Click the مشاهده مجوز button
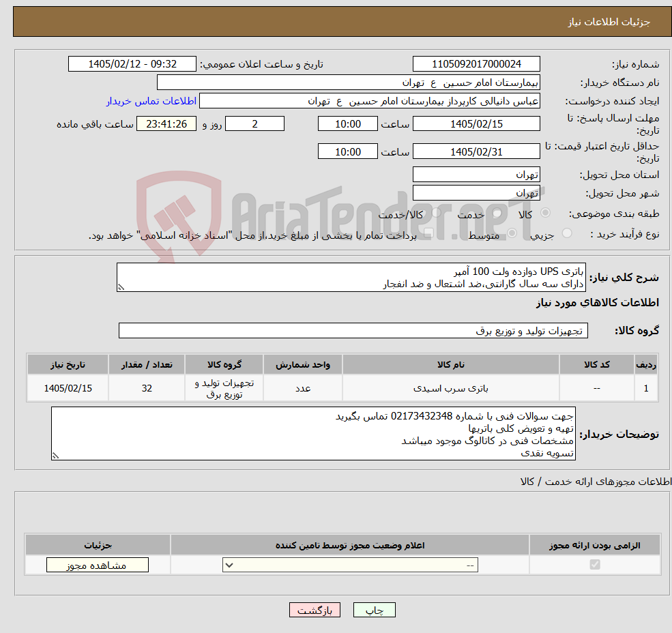The height and width of the screenshot is (633, 672). coord(98,565)
